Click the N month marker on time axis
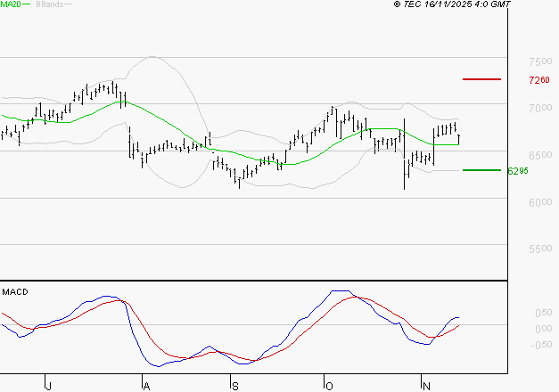 click(426, 386)
